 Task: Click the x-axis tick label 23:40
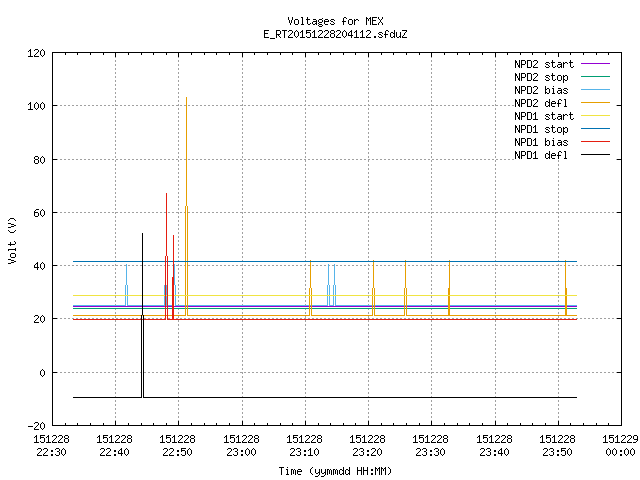tap(494, 452)
